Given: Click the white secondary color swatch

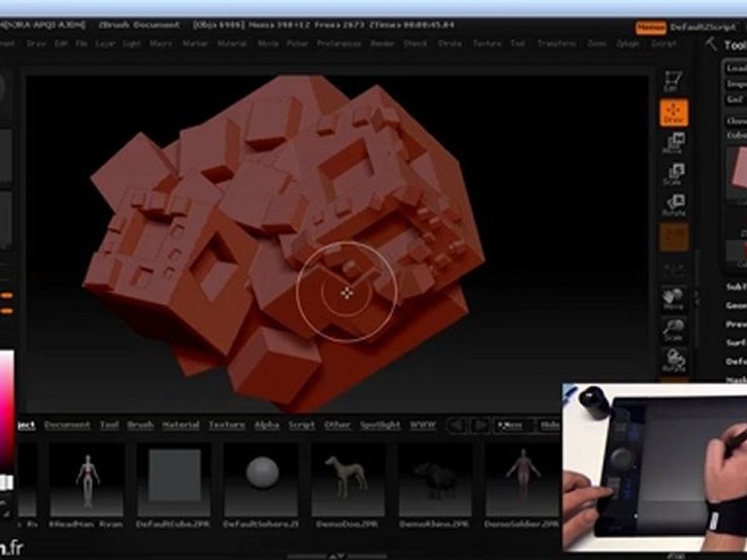Looking at the screenshot, I should tap(7, 483).
